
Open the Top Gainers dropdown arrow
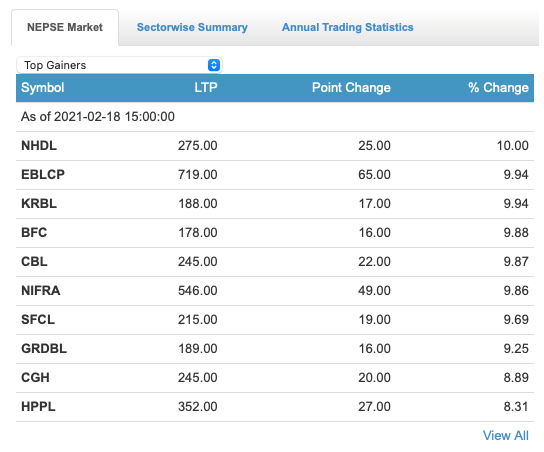[214, 65]
